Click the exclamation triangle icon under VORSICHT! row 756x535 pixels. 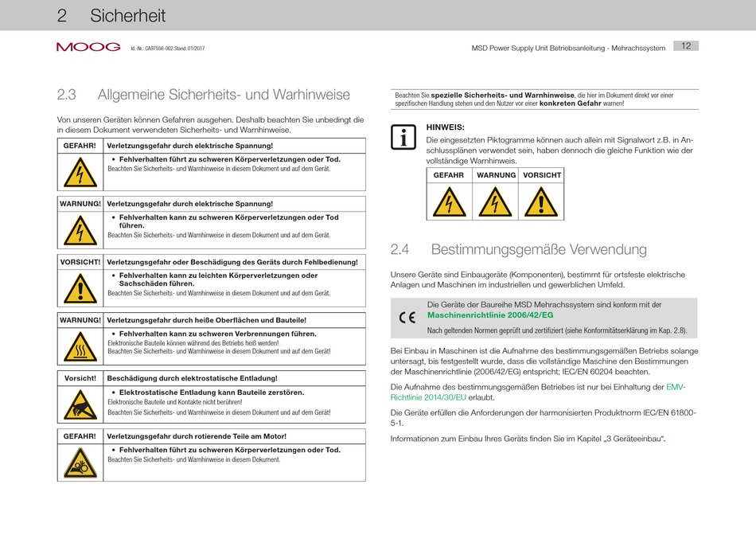click(x=80, y=288)
